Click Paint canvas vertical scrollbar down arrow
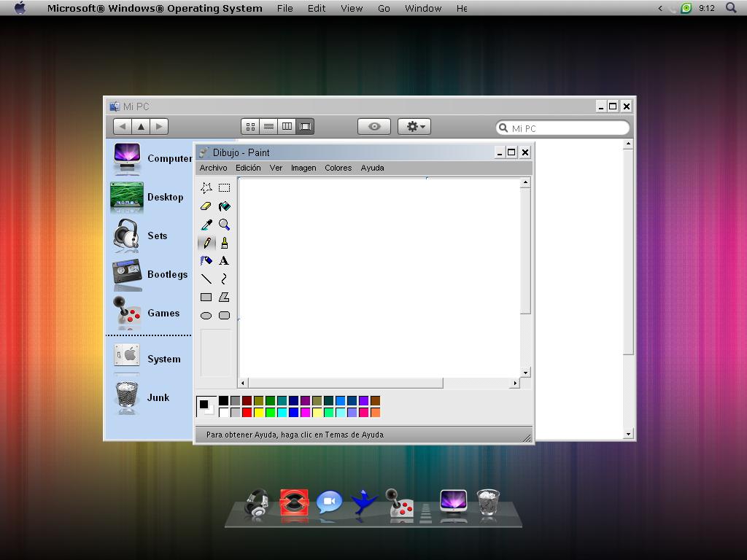The width and height of the screenshot is (747, 560). 525,373
